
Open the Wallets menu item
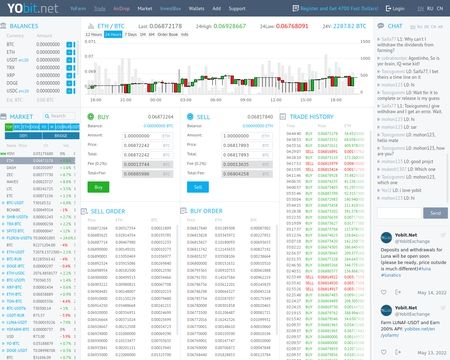[196, 9]
